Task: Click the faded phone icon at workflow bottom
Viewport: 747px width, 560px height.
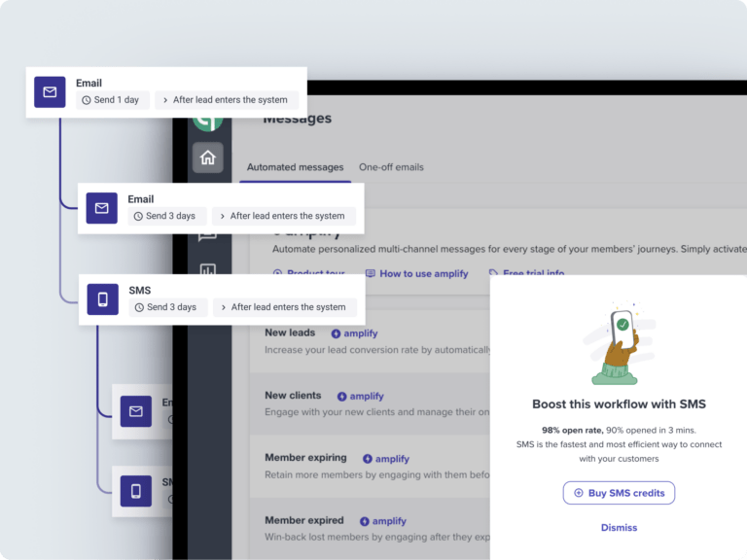Action: (136, 490)
